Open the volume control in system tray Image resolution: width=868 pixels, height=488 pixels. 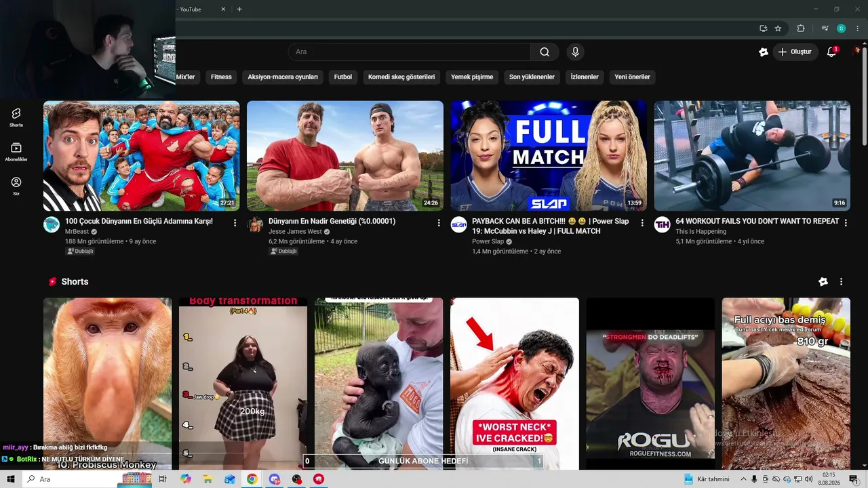click(x=810, y=479)
